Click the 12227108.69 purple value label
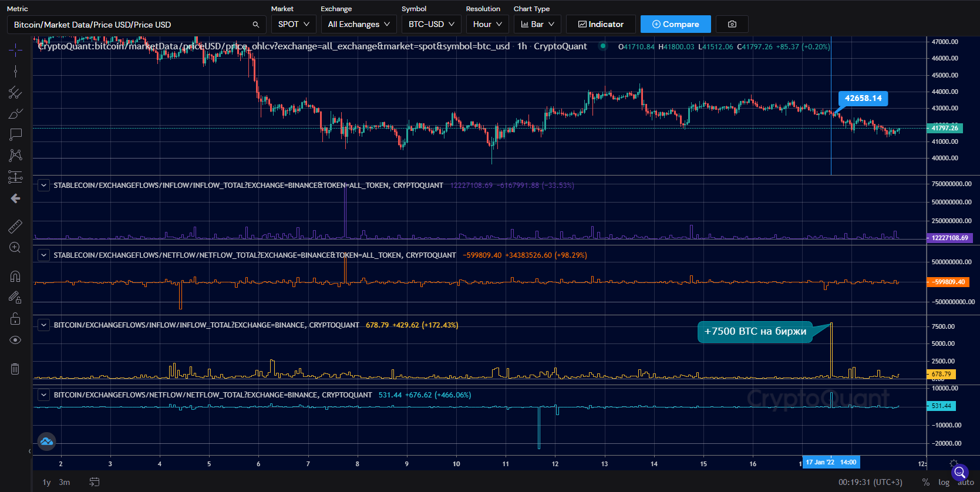980x492 pixels. coord(949,238)
